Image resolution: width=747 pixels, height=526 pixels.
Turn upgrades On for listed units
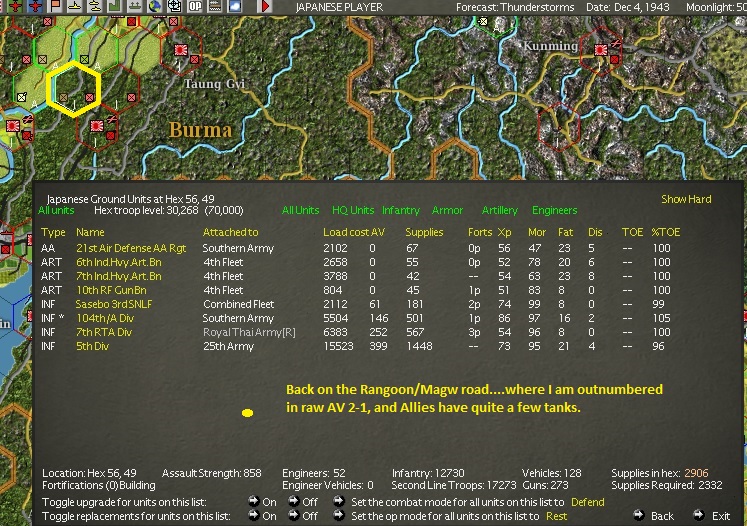click(x=262, y=502)
